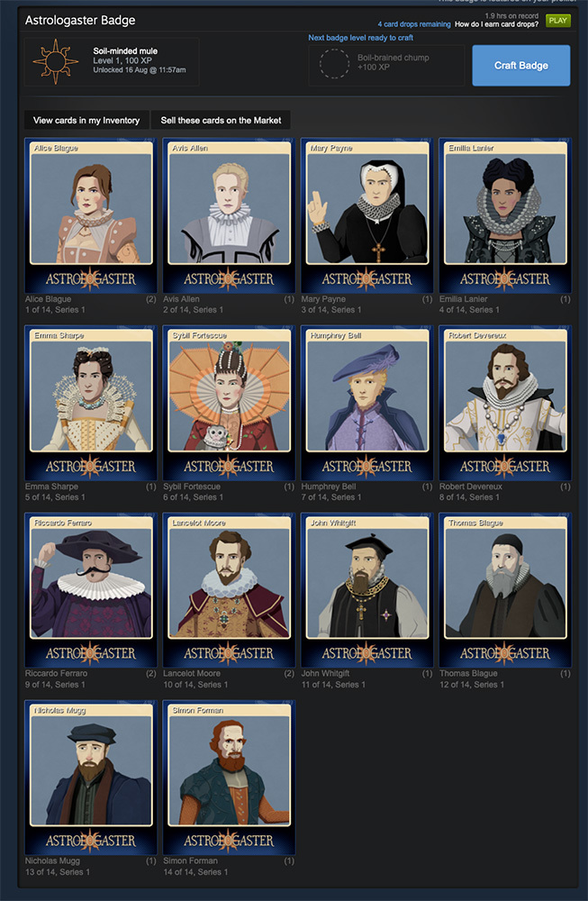The height and width of the screenshot is (901, 588).
Task: View the Mary Payne card image
Action: (x=366, y=215)
